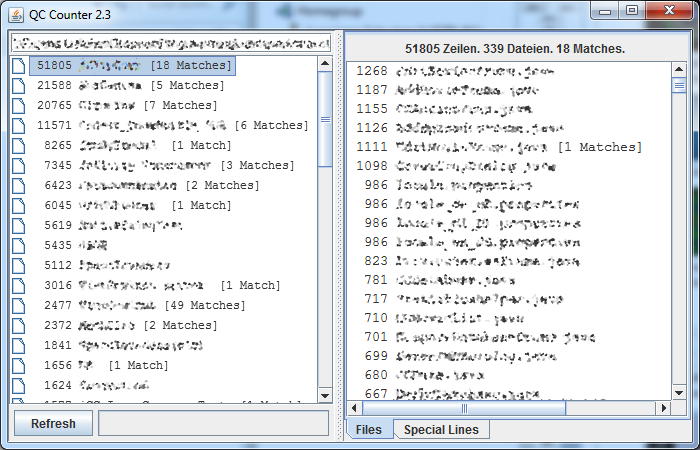The image size is (700, 450).
Task: Click file icon next to the 28588 entry
Action: point(18,85)
